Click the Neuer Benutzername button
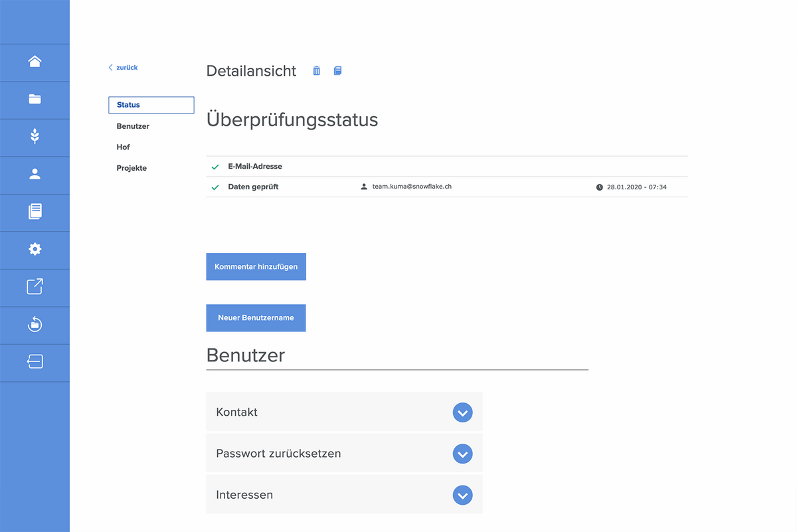This screenshot has width=797, height=532. [256, 318]
